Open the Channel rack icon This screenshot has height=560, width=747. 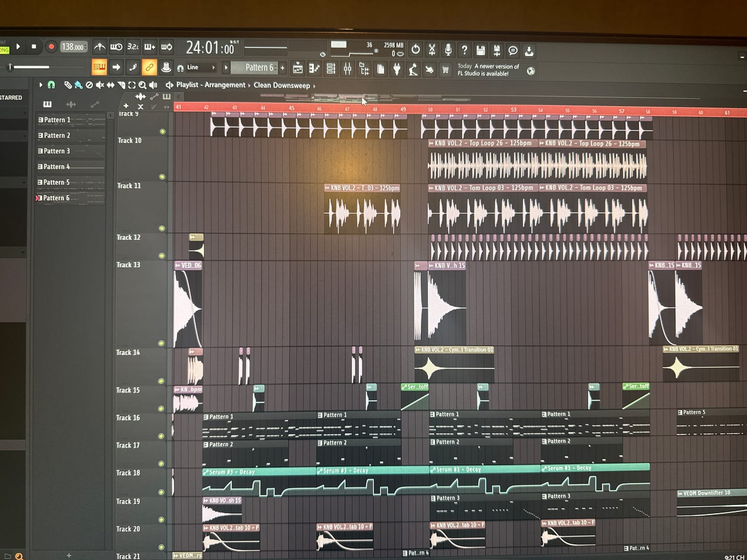[x=331, y=68]
